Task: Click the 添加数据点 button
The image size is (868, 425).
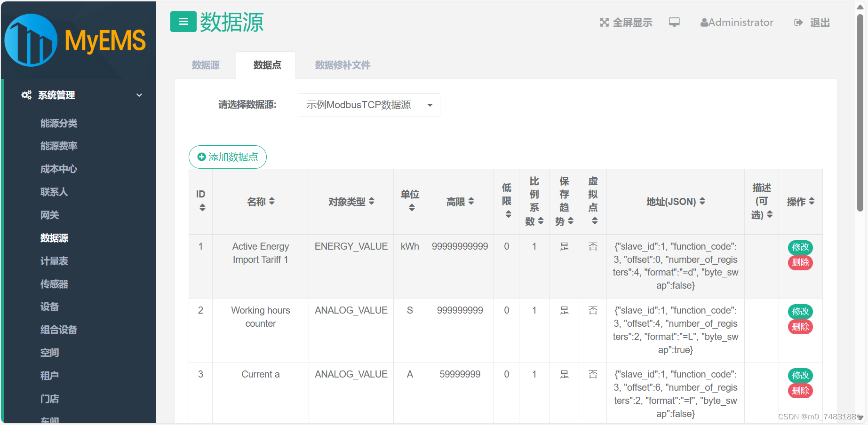Action: tap(227, 157)
